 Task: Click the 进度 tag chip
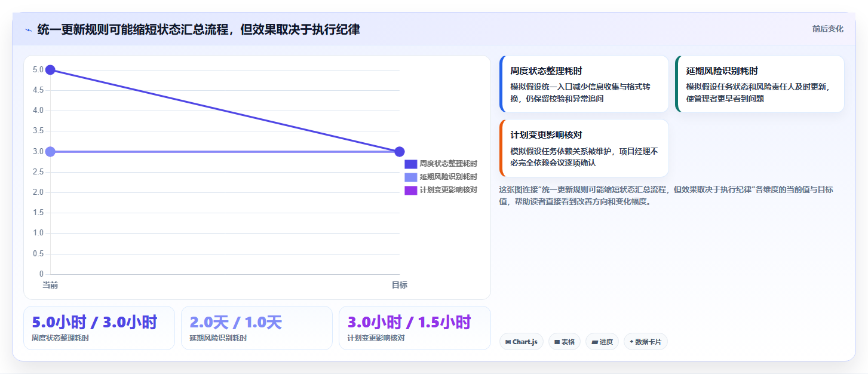coord(602,342)
